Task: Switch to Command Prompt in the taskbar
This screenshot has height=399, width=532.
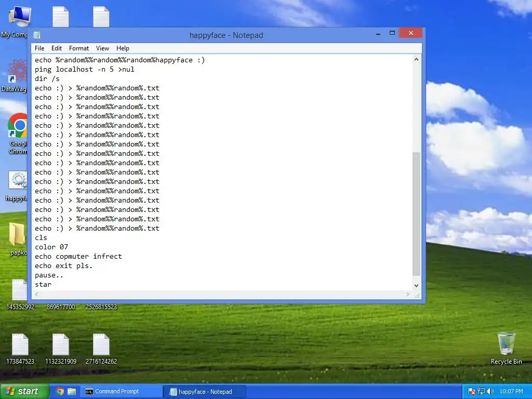Action: point(121,392)
